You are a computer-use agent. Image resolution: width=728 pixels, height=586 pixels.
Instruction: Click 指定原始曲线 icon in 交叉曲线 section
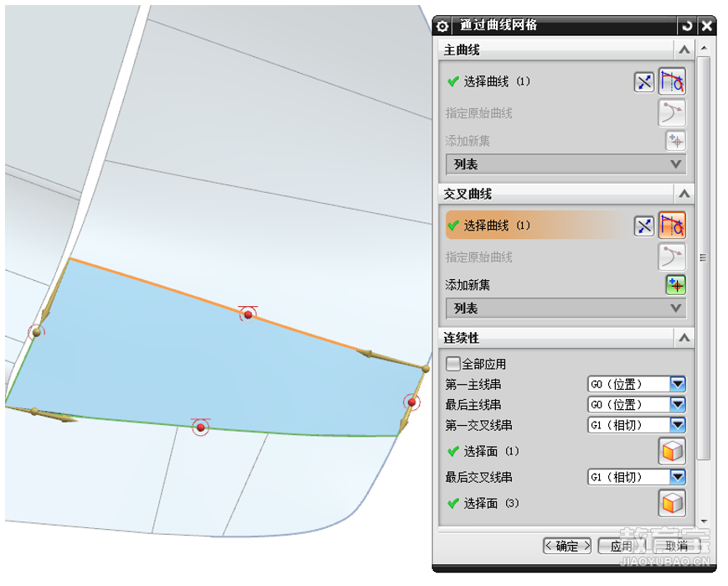click(672, 257)
